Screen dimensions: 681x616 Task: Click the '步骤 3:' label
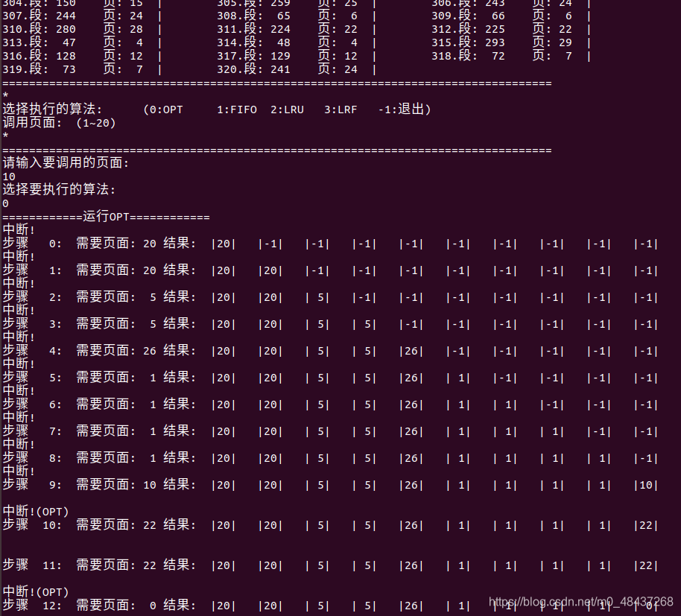[32, 324]
